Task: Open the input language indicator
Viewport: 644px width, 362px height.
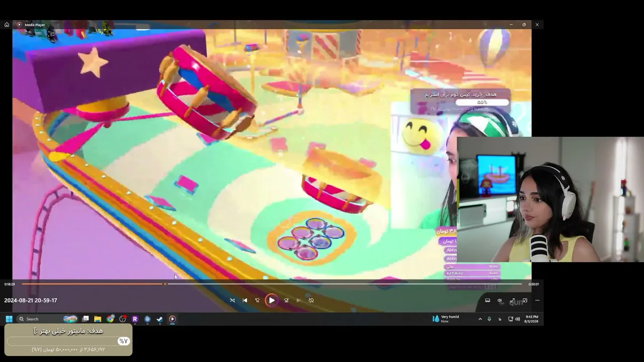Action: pyautogui.click(x=500, y=319)
